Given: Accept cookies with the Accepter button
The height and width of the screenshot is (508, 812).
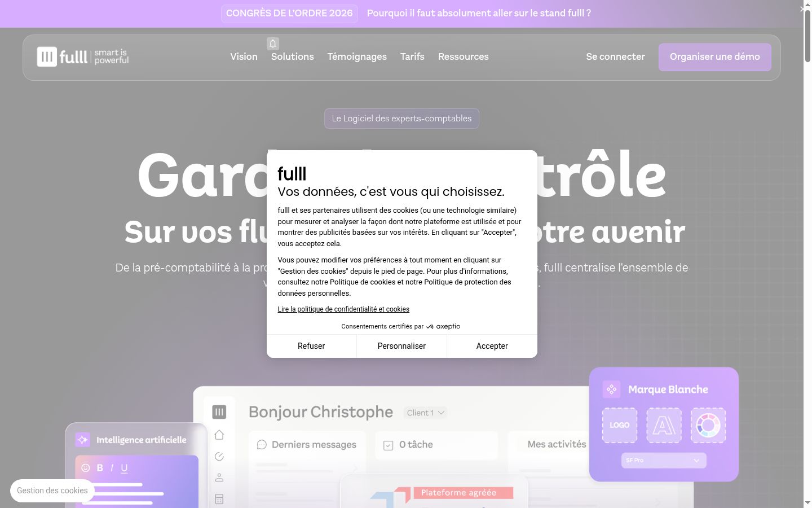Looking at the screenshot, I should point(492,346).
